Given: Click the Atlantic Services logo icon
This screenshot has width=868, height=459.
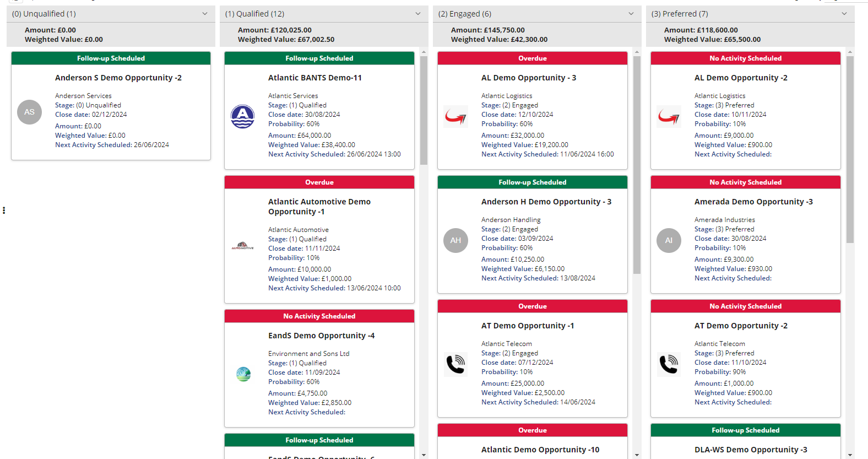Looking at the screenshot, I should coord(242,116).
